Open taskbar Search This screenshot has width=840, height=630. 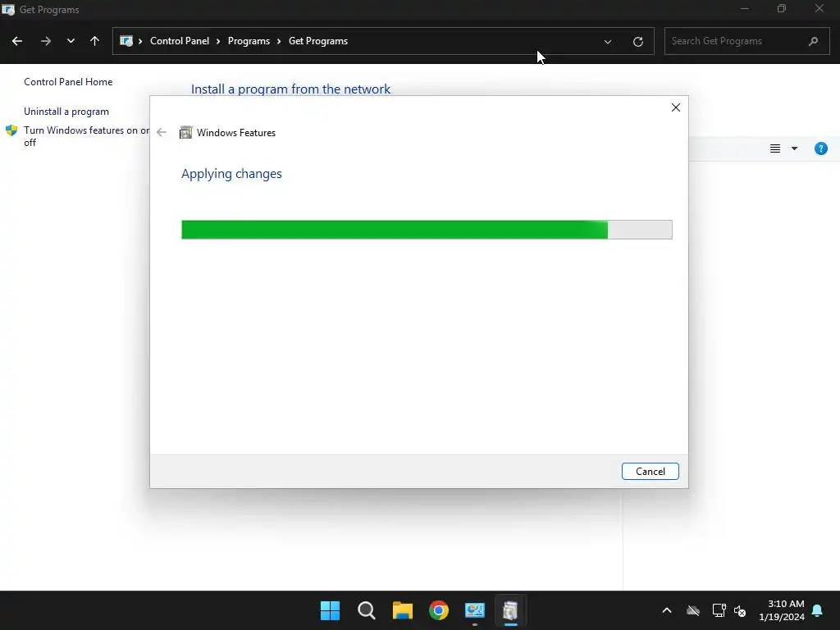coord(367,610)
